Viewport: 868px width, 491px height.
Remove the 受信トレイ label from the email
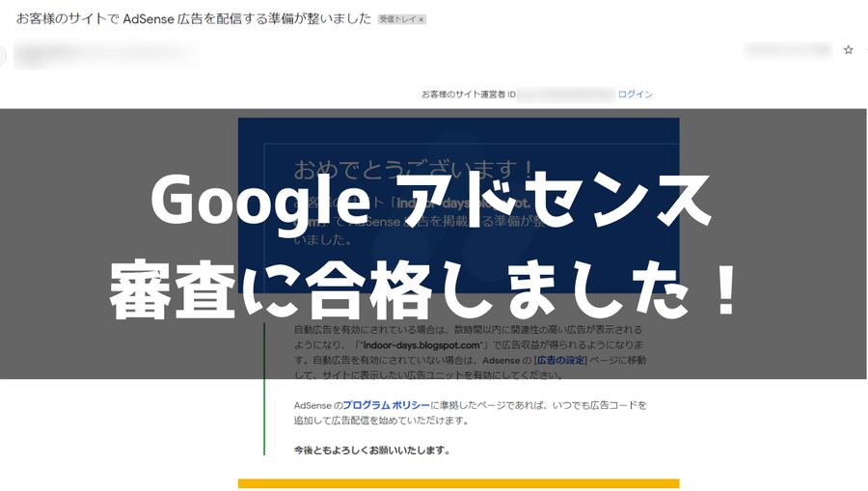click(421, 19)
